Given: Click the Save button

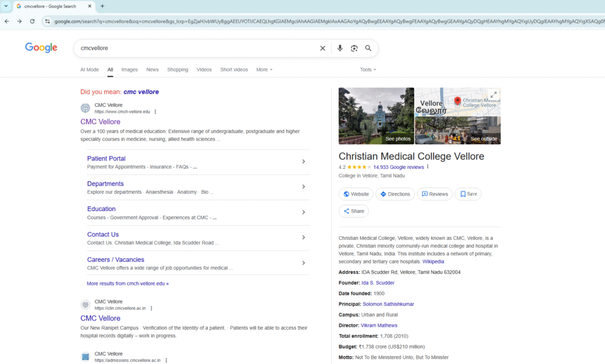Looking at the screenshot, I should click(469, 194).
